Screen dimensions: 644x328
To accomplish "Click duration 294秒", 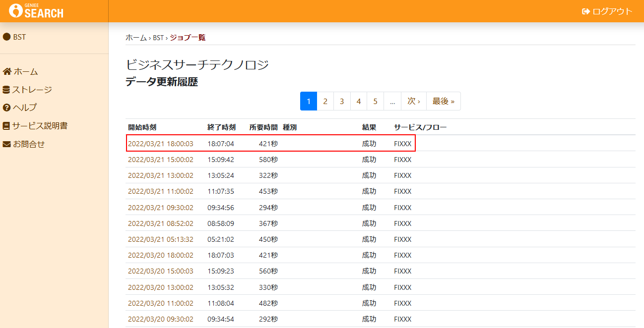I will pyautogui.click(x=268, y=207).
